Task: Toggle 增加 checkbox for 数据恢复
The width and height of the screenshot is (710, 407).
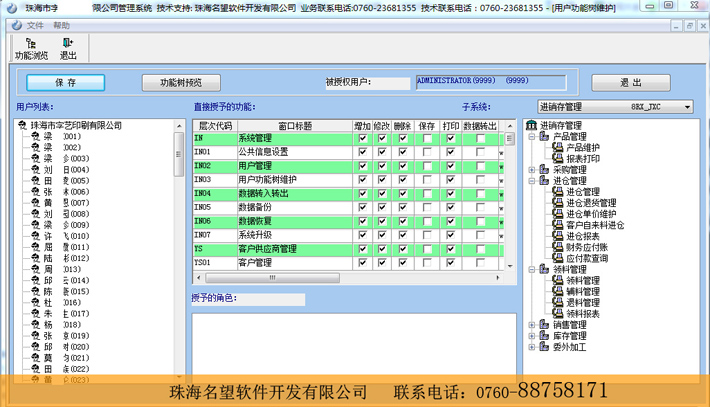Action: pyautogui.click(x=362, y=221)
